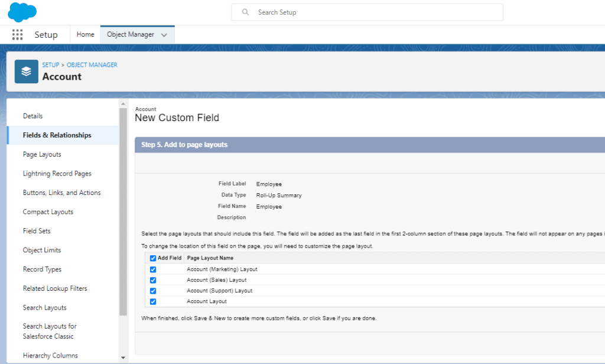The image size is (605, 364).
Task: Focus the Search Setup input field
Action: [367, 12]
